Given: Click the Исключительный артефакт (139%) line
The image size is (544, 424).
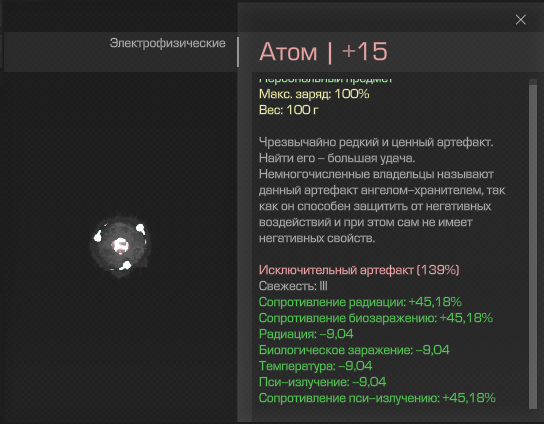Looking at the screenshot, I should [x=359, y=270].
